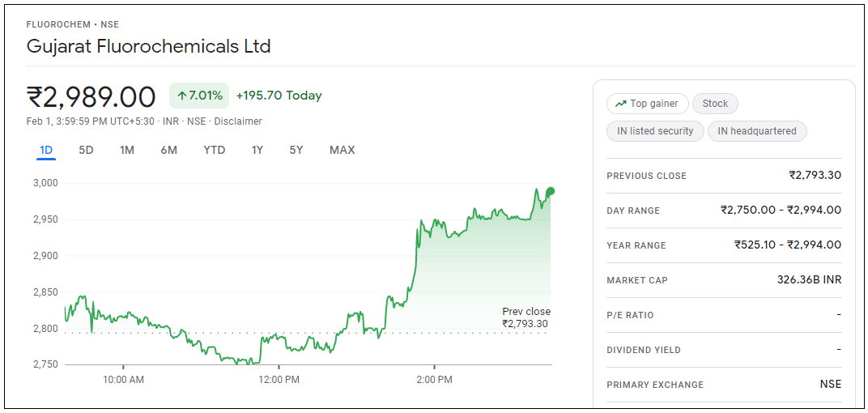Image resolution: width=868 pixels, height=413 pixels.
Task: Click the IN headquartered chip
Action: (x=757, y=131)
